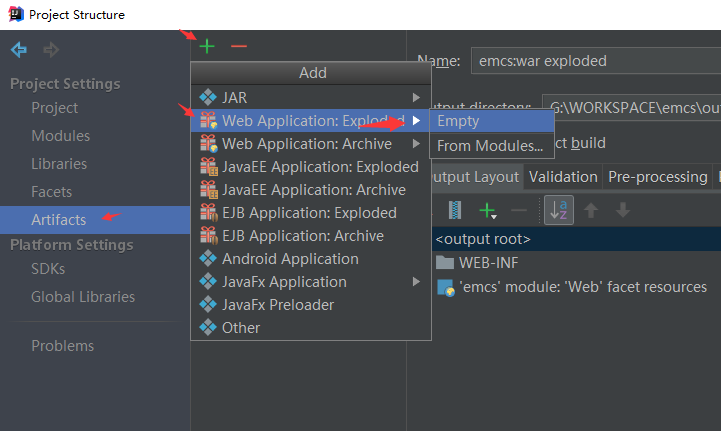Select JavaFx Application menu entry

[x=311, y=282]
